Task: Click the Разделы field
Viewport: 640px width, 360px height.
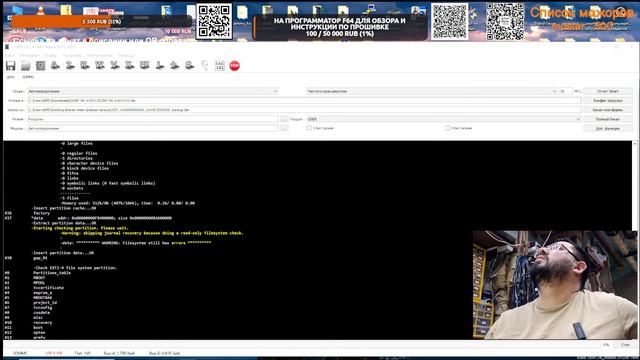Action: pyautogui.click(x=152, y=119)
